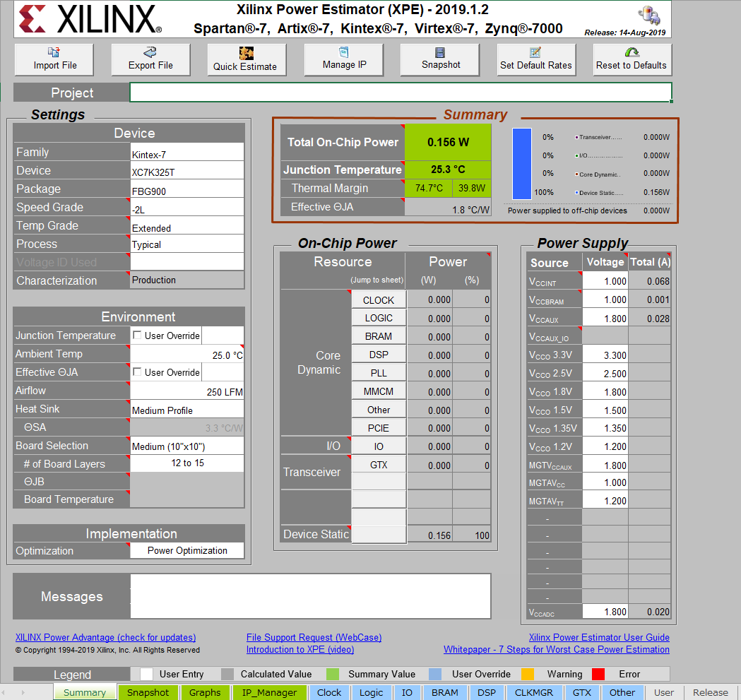741x700 pixels.
Task: Open XILINX Power Advantage updates link
Action: click(x=105, y=637)
